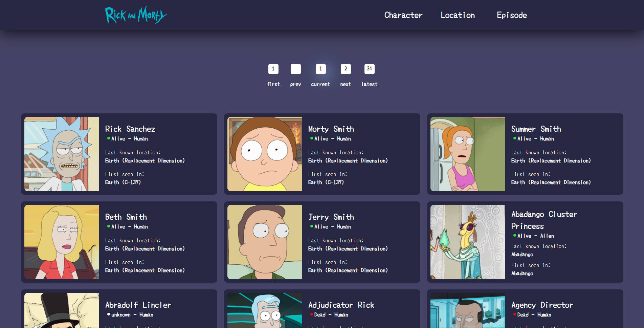
Task: Click Agency Director's 'Dead - Human' text
Action: tap(534, 315)
